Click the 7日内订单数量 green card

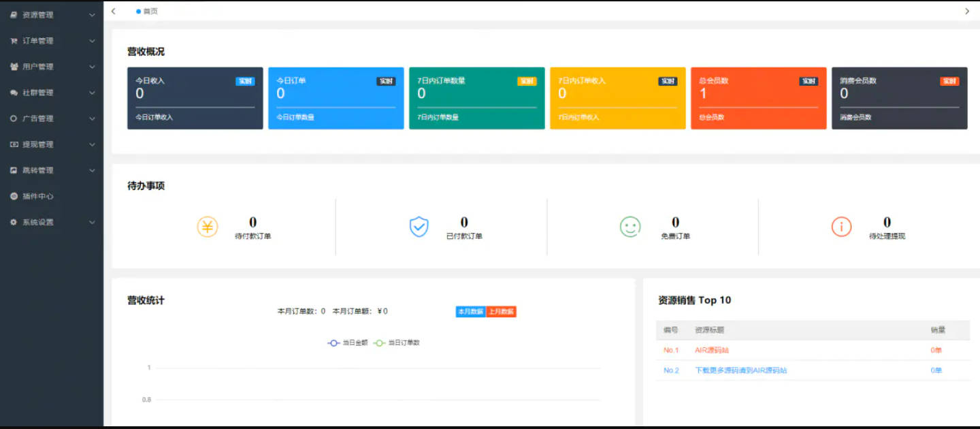point(476,98)
